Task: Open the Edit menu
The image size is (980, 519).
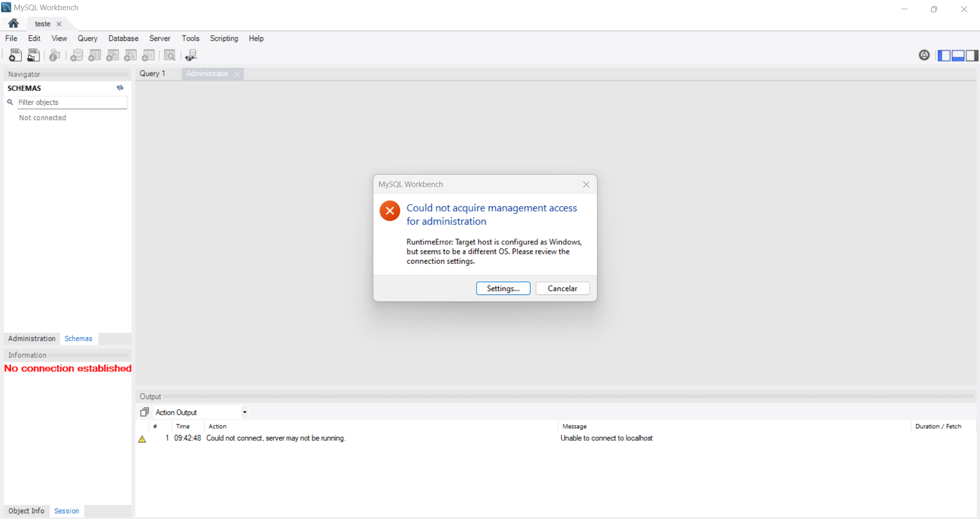Action: 34,38
